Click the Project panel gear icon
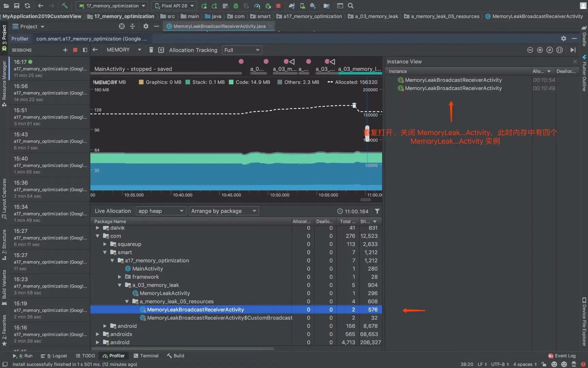588x368 pixels. pos(146,26)
